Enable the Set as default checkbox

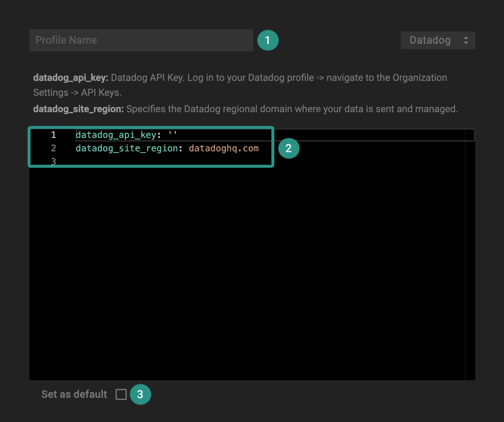tap(121, 394)
